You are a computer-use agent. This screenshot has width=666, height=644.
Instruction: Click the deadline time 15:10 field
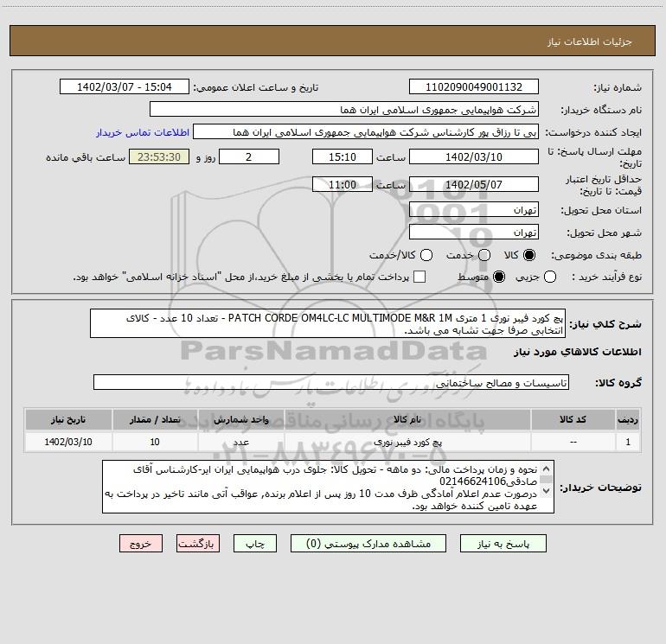pyautogui.click(x=343, y=156)
